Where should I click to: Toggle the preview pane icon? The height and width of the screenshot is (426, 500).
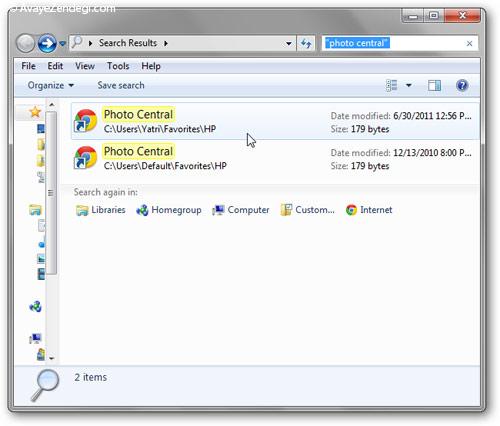(x=434, y=85)
